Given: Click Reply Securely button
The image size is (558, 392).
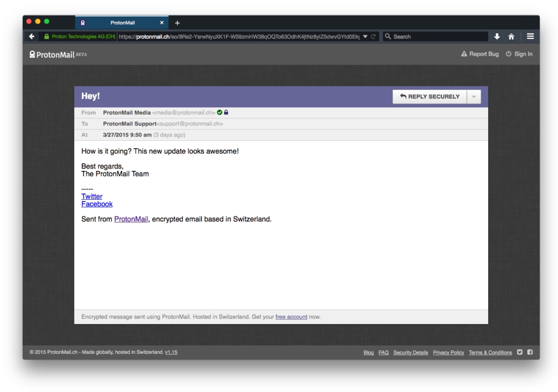Looking at the screenshot, I should click(430, 97).
